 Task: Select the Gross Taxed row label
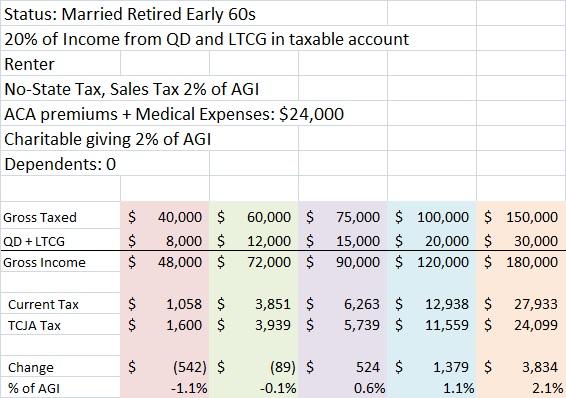(40, 218)
